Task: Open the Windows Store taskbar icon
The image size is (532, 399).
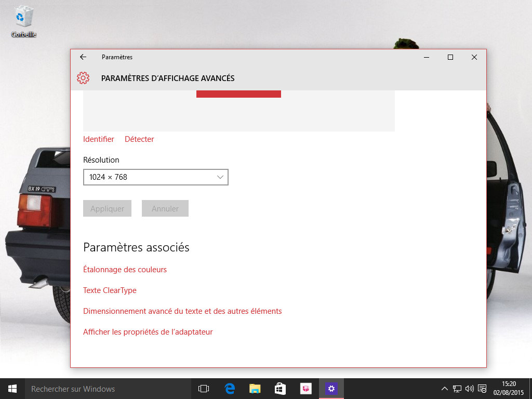Action: pos(280,389)
